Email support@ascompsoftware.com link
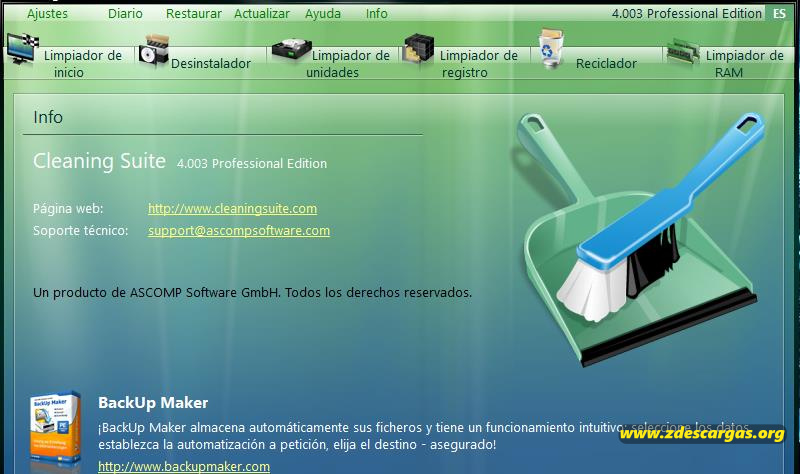The height and width of the screenshot is (474, 800). point(239,231)
